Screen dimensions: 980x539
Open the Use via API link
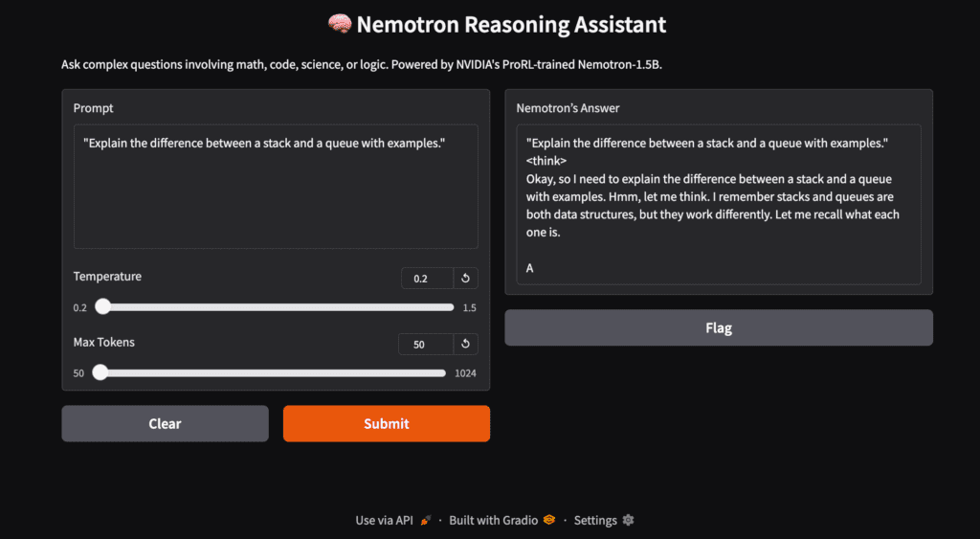(x=393, y=520)
